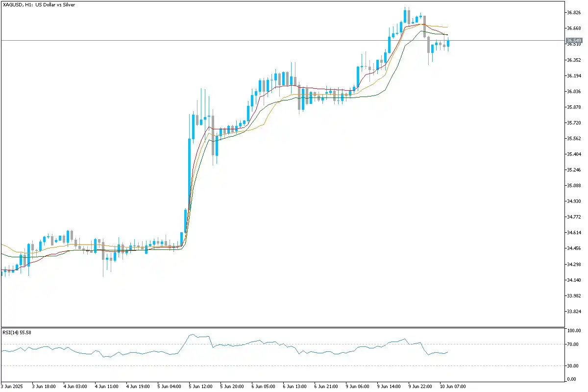Image resolution: width=588 pixels, height=392 pixels.
Task: Click the 6 Jun 05:00 time label
Action: point(263,387)
